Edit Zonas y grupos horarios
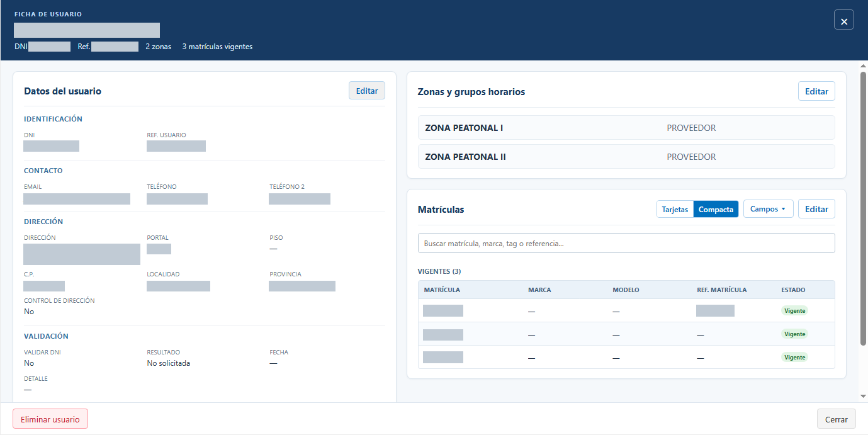Screen dimensions: 868x435 click(x=816, y=91)
